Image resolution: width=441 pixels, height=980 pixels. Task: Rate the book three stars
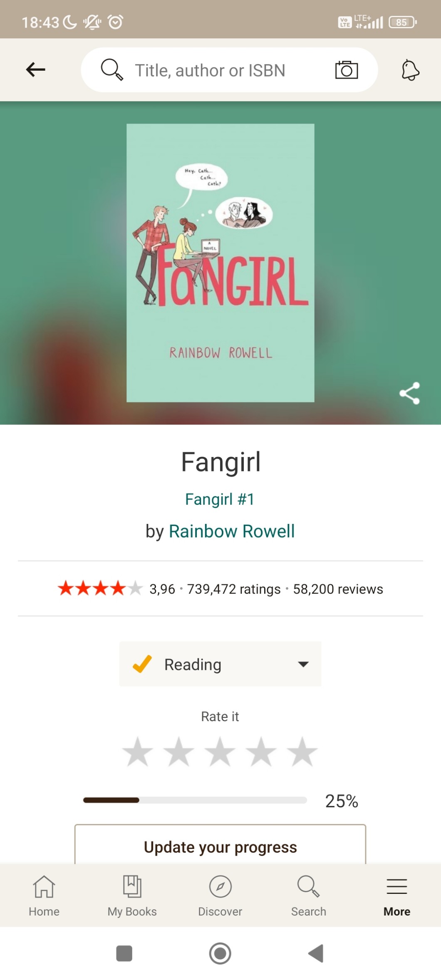pos(220,752)
